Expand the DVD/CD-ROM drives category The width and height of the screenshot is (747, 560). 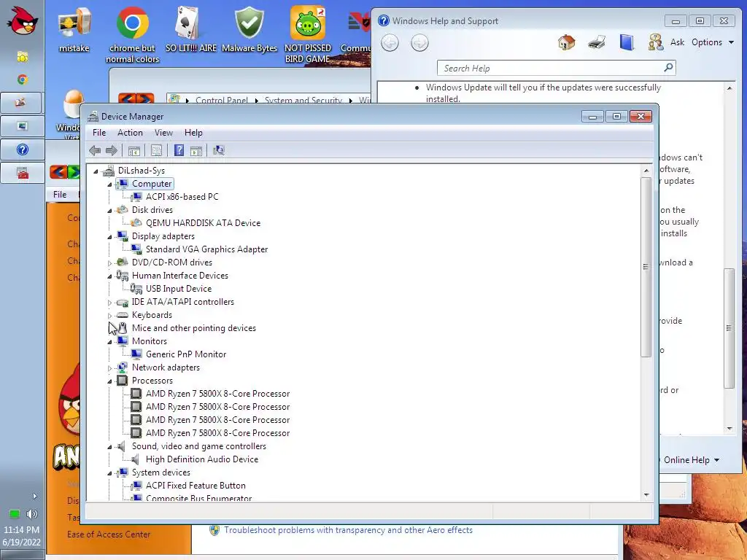click(x=109, y=262)
